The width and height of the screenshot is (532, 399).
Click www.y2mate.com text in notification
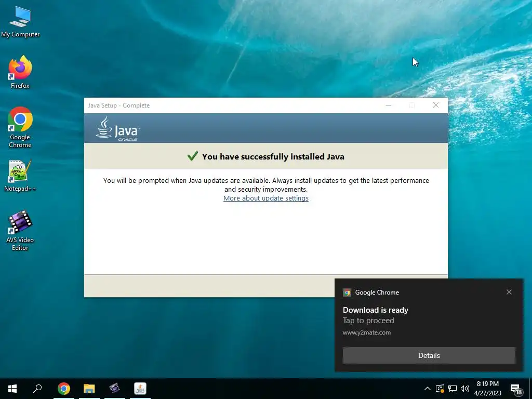click(366, 332)
